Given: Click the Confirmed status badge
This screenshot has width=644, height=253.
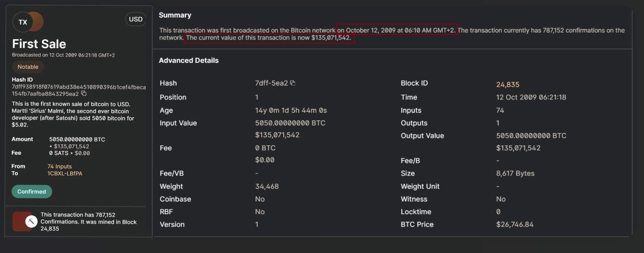Looking at the screenshot, I should tap(32, 192).
